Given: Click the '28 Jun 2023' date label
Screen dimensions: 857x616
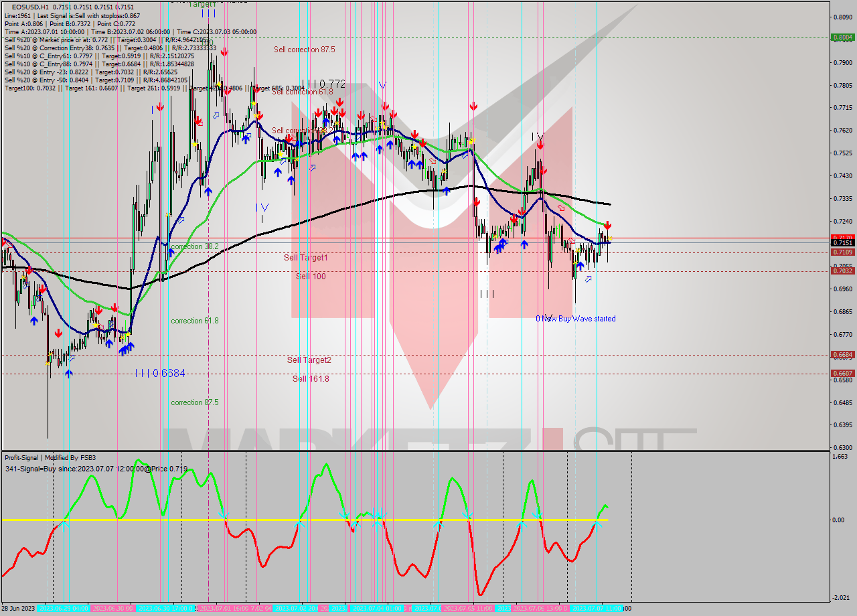Looking at the screenshot, I should click(x=19, y=608).
